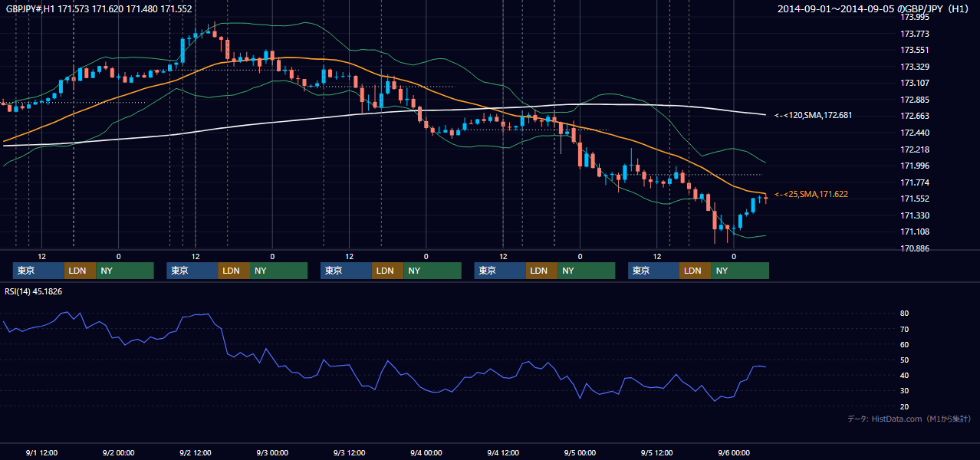Click RSI scale value 70
The width and height of the screenshot is (980, 460).
[x=905, y=329]
